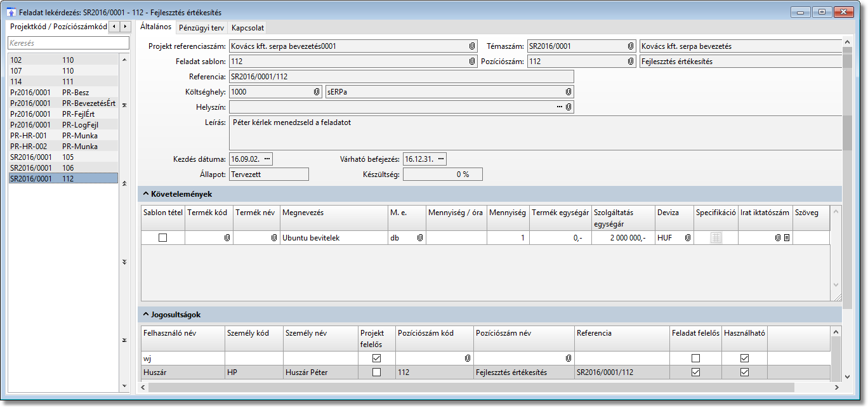
Task: Click paperclip icon in Témaszám field
Action: (631, 46)
